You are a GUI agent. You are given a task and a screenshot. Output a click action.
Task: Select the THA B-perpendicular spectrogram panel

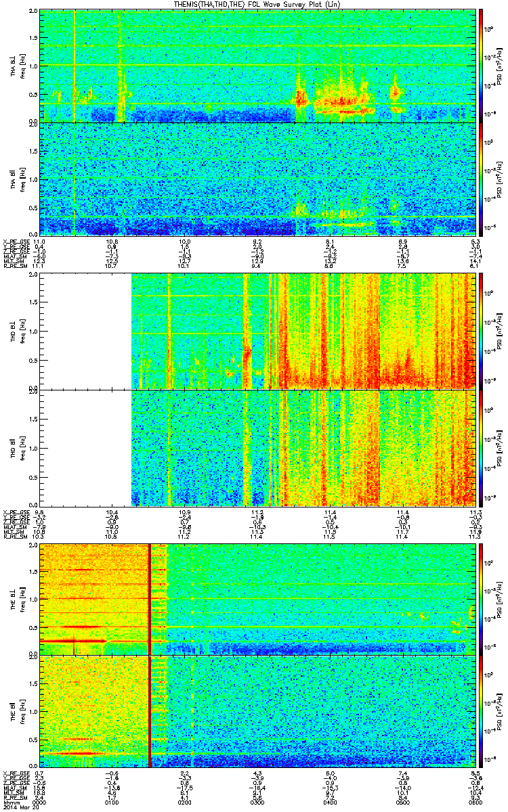[257, 66]
